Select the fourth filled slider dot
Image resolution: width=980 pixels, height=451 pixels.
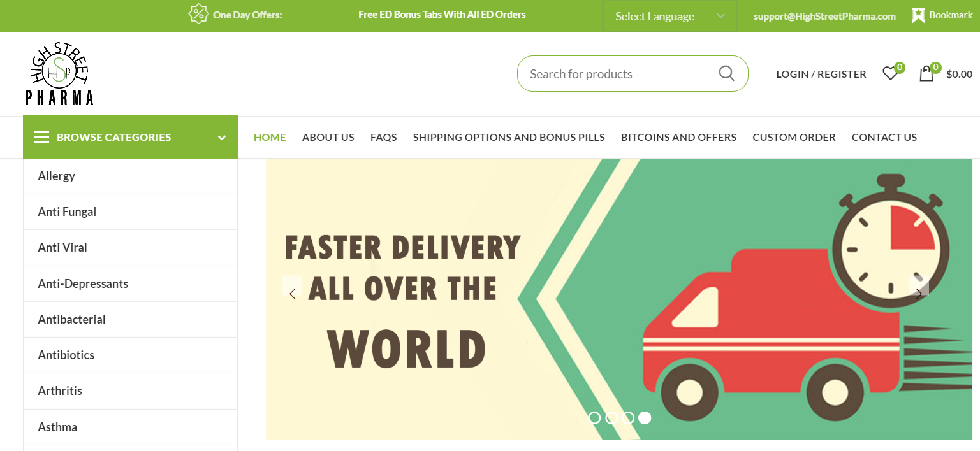point(645,418)
